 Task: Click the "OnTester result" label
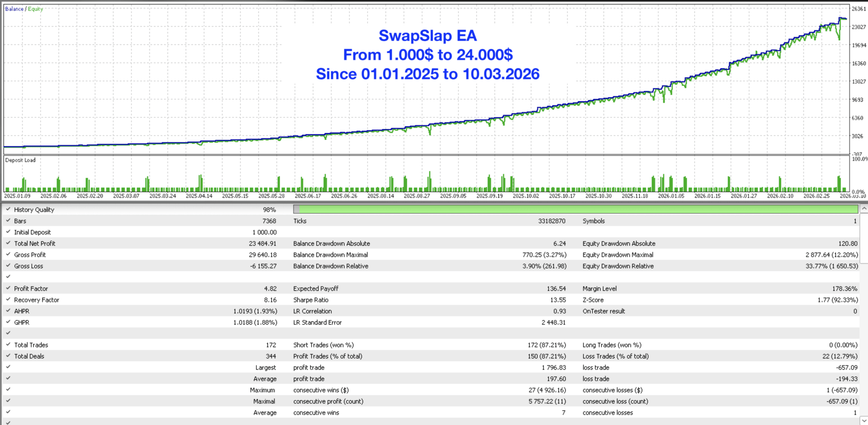[604, 311]
